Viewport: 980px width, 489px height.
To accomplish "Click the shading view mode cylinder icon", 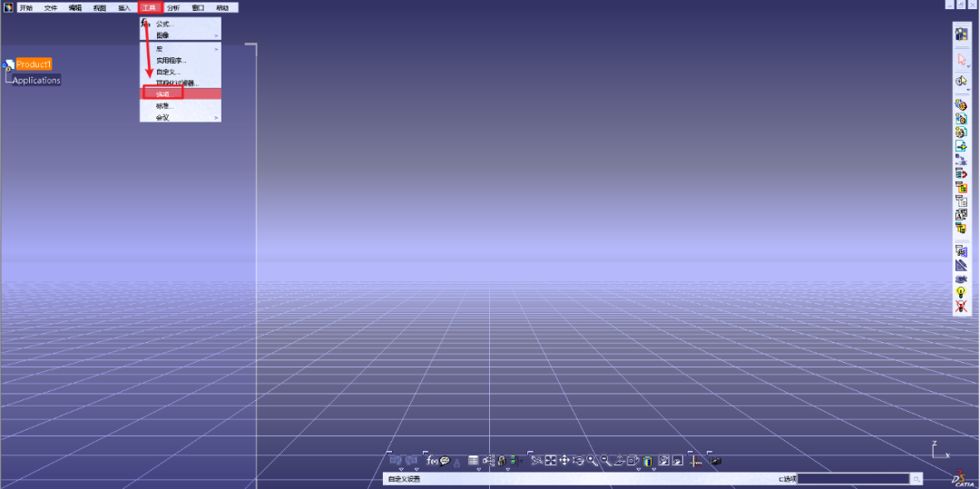I will point(647,461).
